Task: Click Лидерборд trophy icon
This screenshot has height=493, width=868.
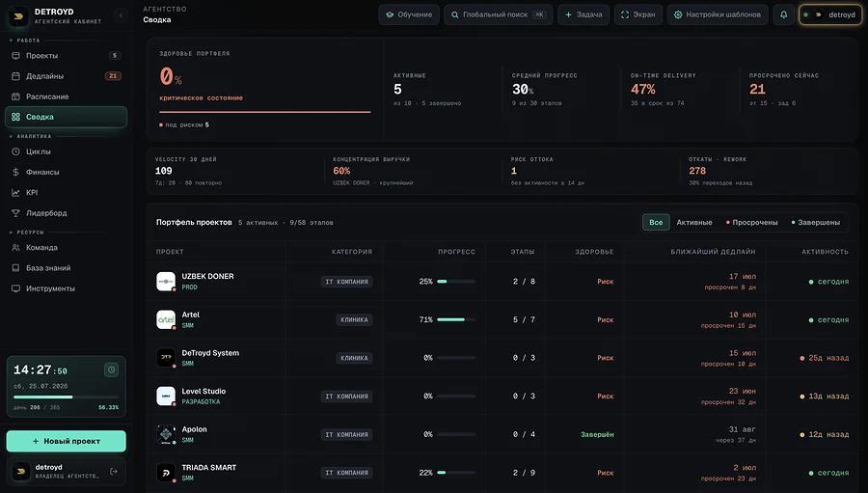Action: click(x=15, y=213)
